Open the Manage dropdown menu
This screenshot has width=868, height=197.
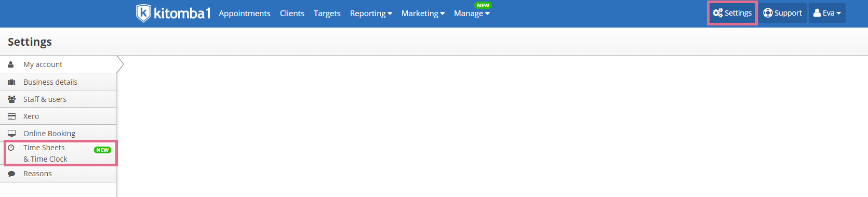(x=472, y=14)
